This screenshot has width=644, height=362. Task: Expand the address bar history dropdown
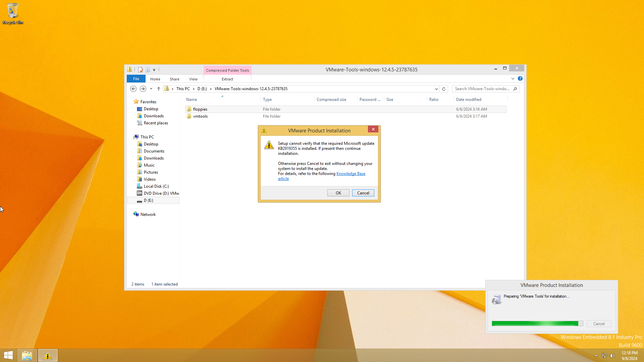pyautogui.click(x=436, y=89)
